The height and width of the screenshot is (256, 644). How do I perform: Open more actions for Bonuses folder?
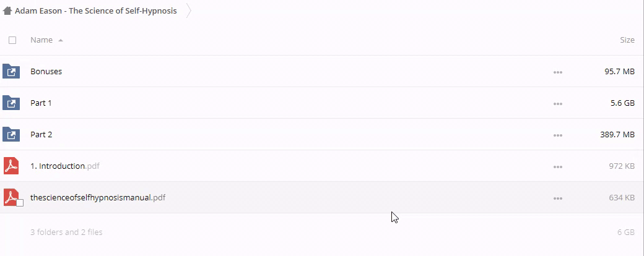point(557,72)
